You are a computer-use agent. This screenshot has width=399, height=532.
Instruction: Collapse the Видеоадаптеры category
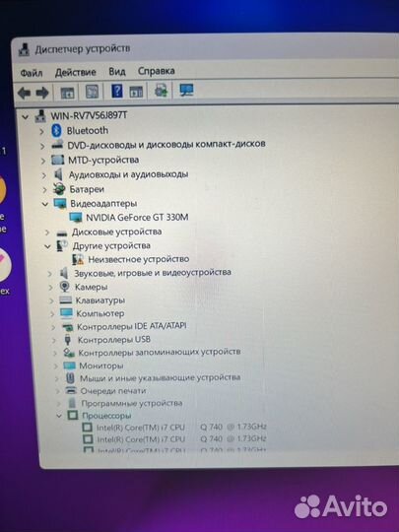[x=45, y=204]
